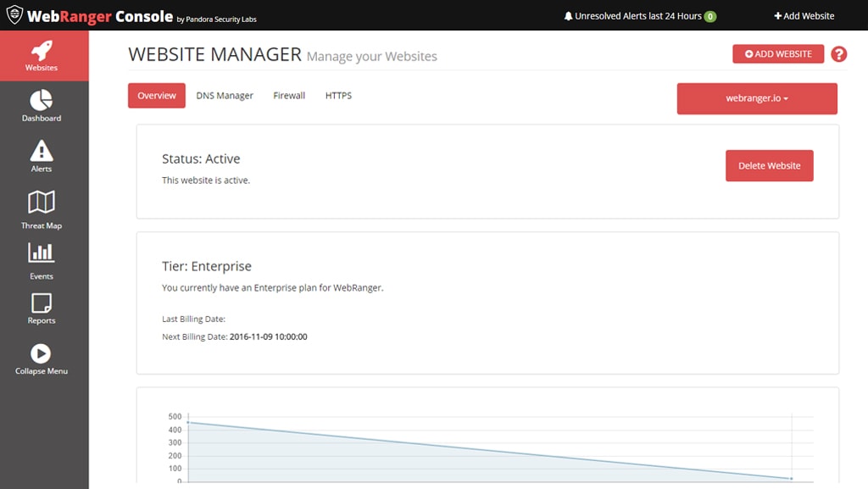Open the Firewall tab
This screenshot has width=868, height=489.
click(x=289, y=96)
